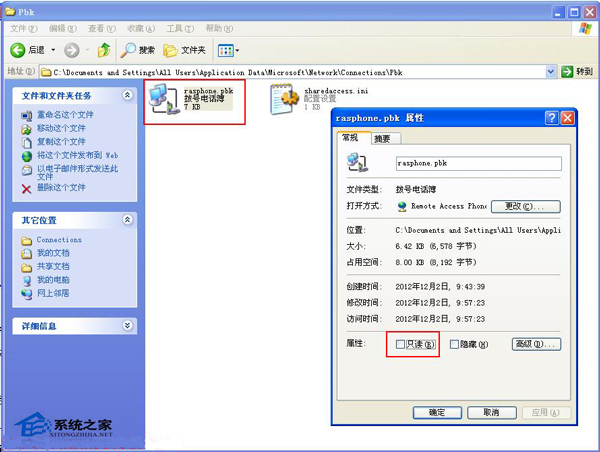This screenshot has height=452, width=600.
Task: Click publish this file to Web link
Action: 77,155
